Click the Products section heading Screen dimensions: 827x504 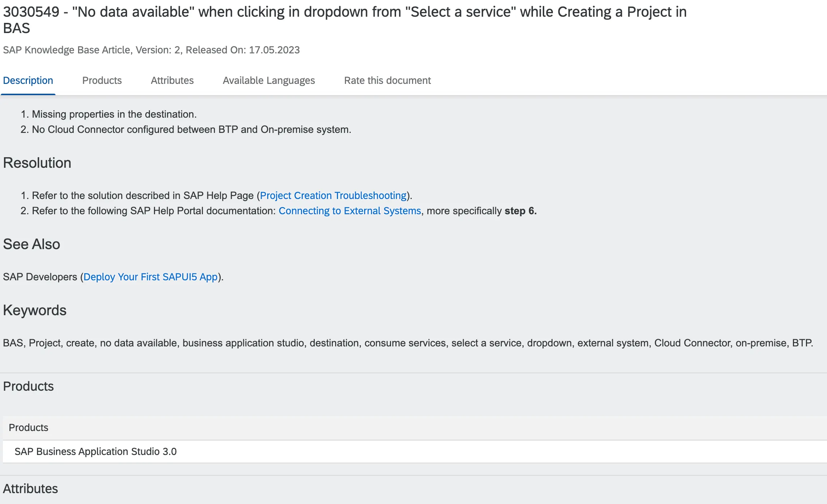(x=28, y=386)
